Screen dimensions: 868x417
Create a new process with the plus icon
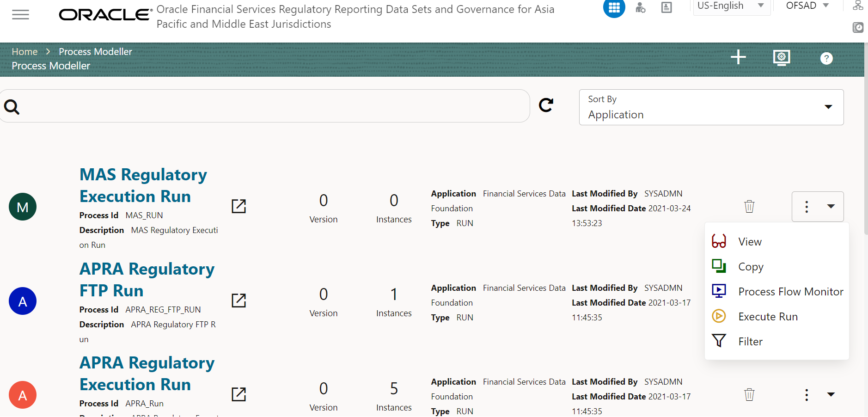click(737, 57)
